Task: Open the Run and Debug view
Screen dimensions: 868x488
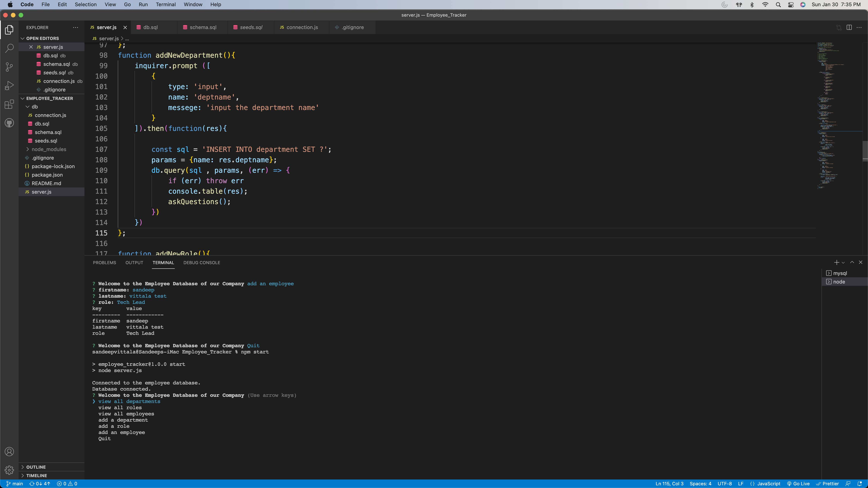Action: pos(9,85)
